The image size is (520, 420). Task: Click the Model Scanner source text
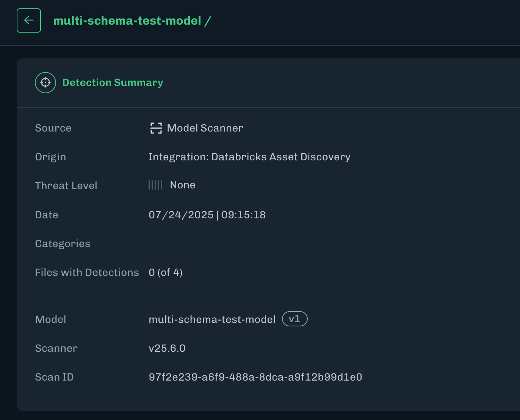point(205,128)
